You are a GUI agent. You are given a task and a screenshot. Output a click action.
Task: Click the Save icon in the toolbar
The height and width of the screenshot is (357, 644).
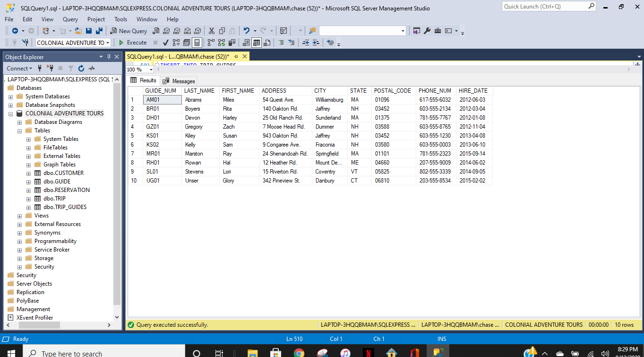pos(89,31)
